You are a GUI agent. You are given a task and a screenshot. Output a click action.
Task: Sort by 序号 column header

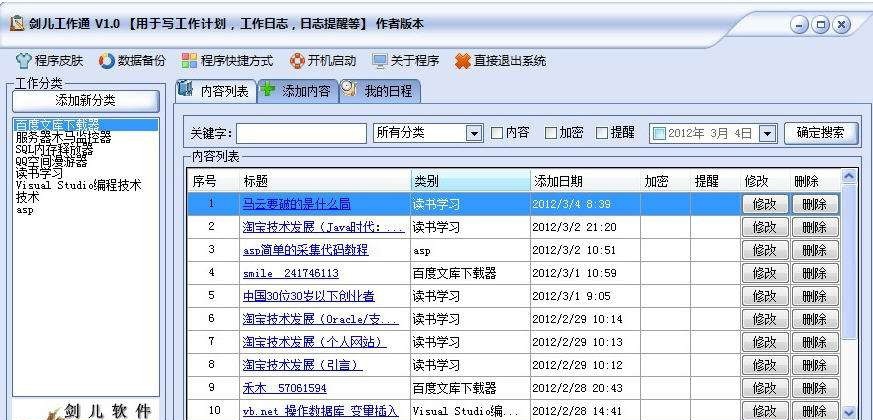(214, 181)
